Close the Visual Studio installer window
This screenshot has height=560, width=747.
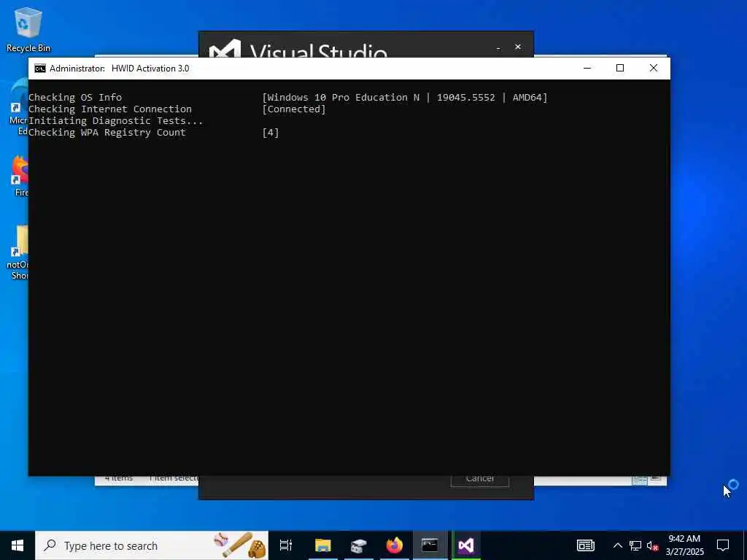[x=518, y=47]
